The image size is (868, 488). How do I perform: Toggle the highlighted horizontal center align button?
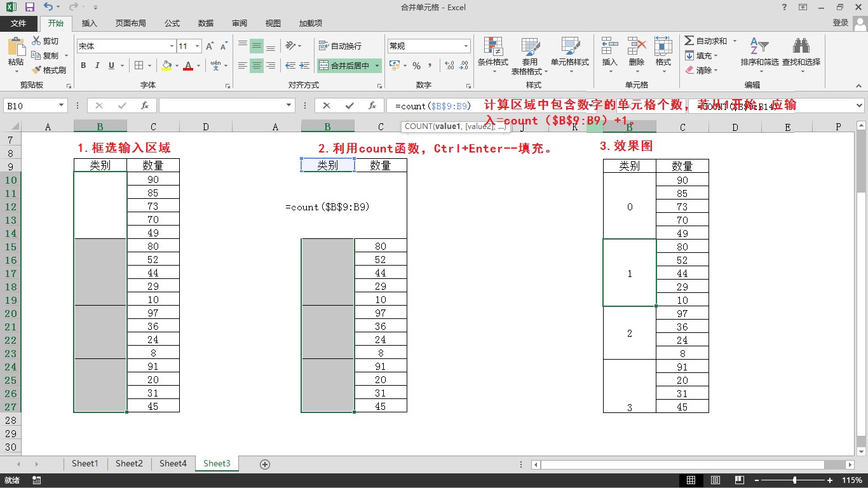(256, 65)
